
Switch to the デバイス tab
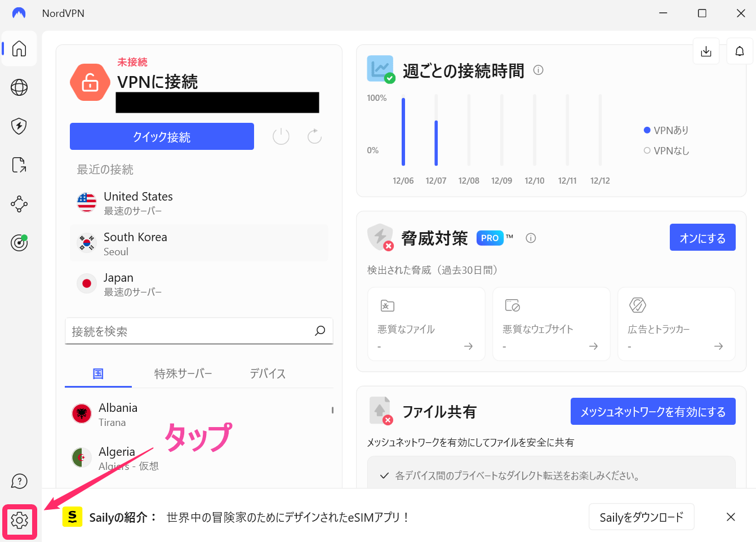point(268,374)
